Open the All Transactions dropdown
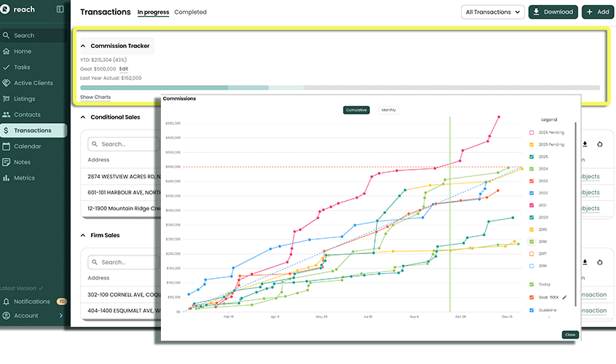This screenshot has height=364, width=616. (493, 12)
